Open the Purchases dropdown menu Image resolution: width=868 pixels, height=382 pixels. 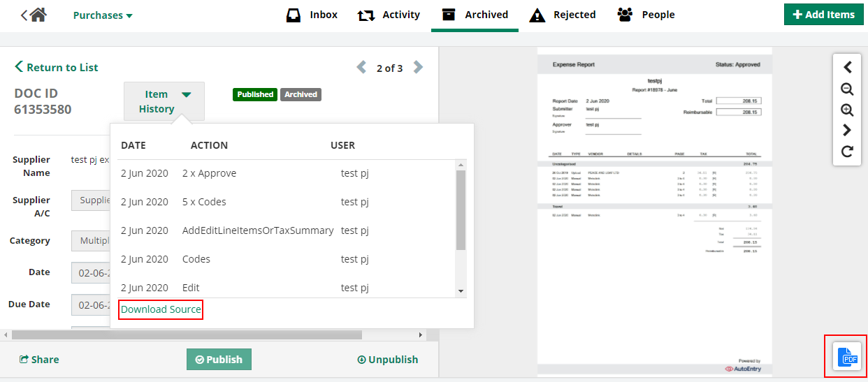point(103,15)
